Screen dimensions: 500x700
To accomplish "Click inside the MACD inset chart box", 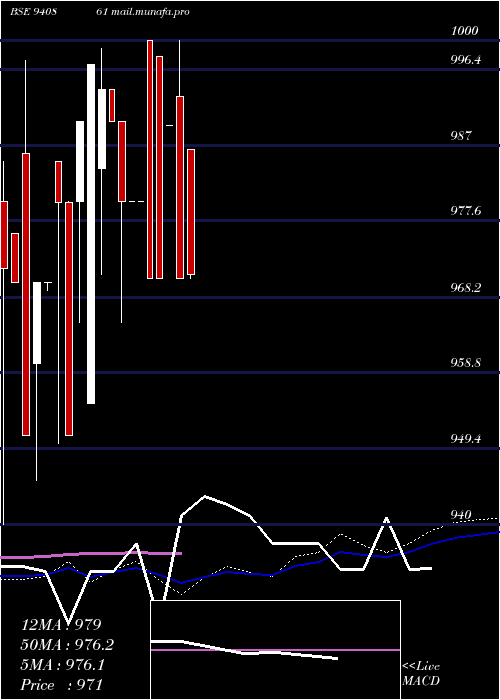I will [275, 650].
